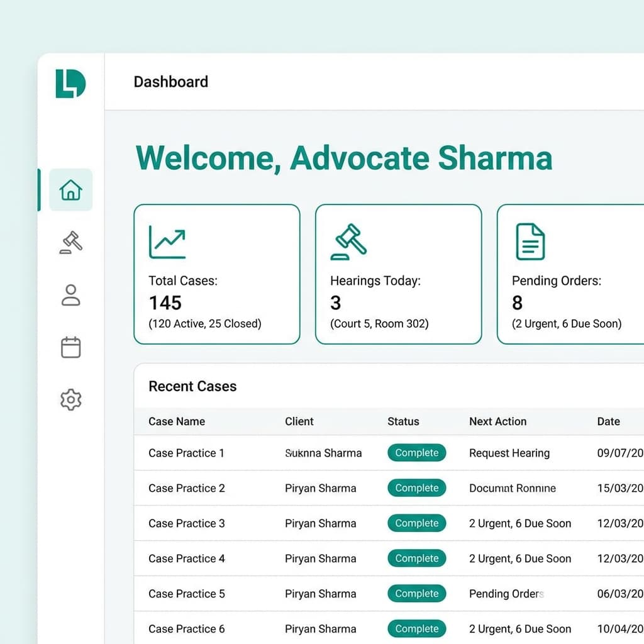The height and width of the screenshot is (644, 644).
Task: Open Settings via the gear icon
Action: pyautogui.click(x=70, y=399)
